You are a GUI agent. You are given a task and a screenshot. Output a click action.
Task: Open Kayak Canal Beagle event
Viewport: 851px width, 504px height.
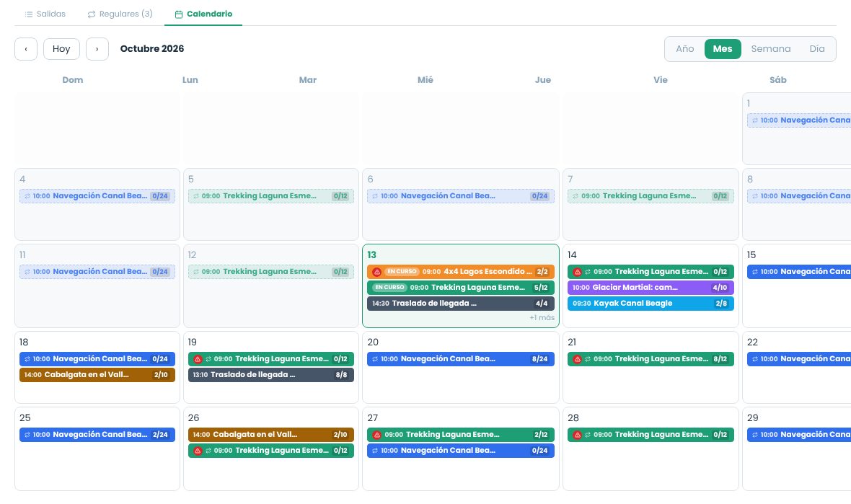[651, 304]
